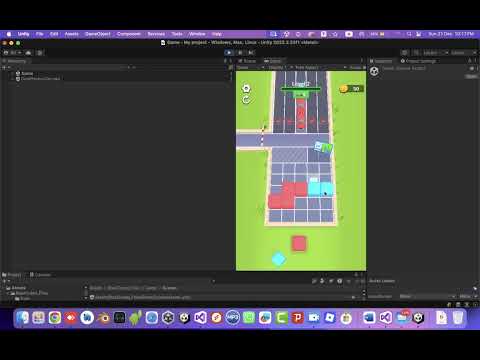This screenshot has width=480, height=360.
Task: Select the Project tab
Action: point(12,275)
